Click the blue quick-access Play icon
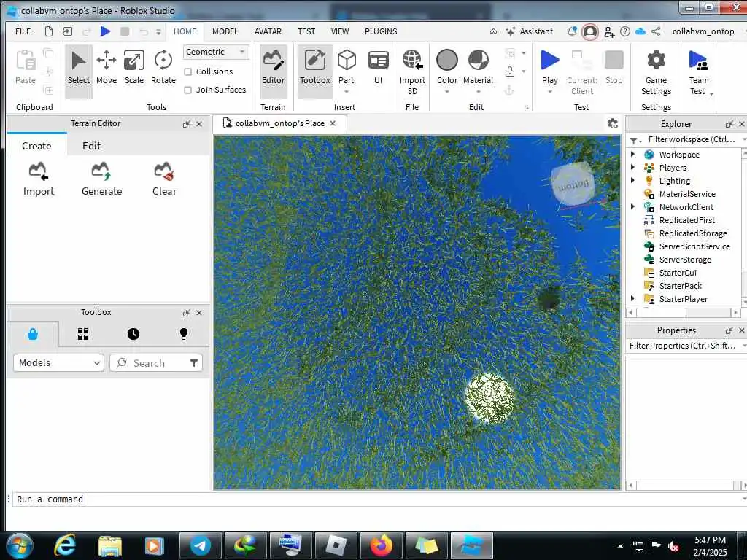This screenshot has width=747, height=560. [105, 31]
